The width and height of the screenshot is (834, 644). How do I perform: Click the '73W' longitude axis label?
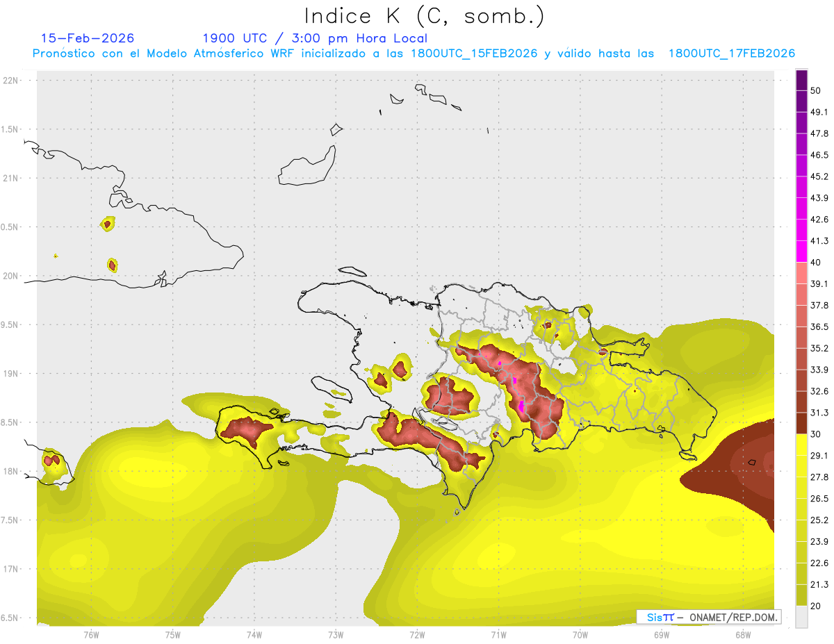click(336, 634)
